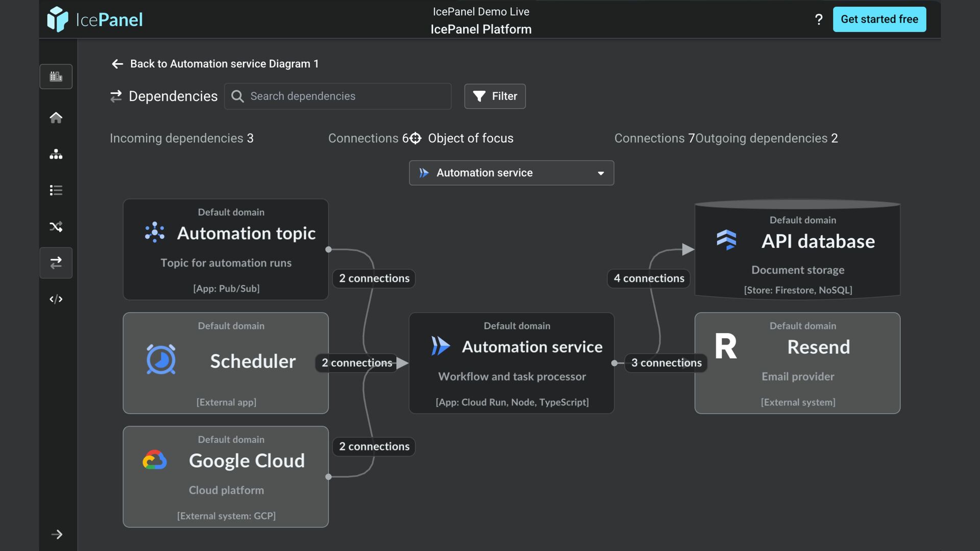Select the API database card
Viewport: 980px width, 551px height.
coord(797,249)
